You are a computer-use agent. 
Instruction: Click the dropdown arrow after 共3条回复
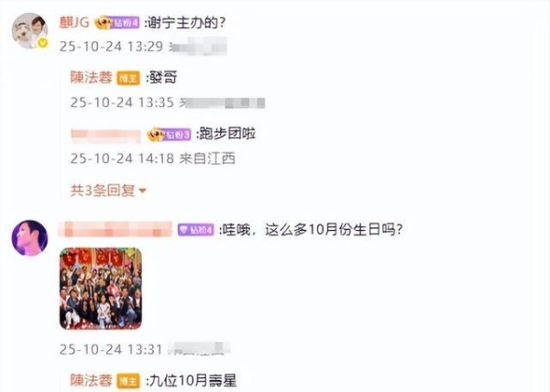pyautogui.click(x=142, y=191)
